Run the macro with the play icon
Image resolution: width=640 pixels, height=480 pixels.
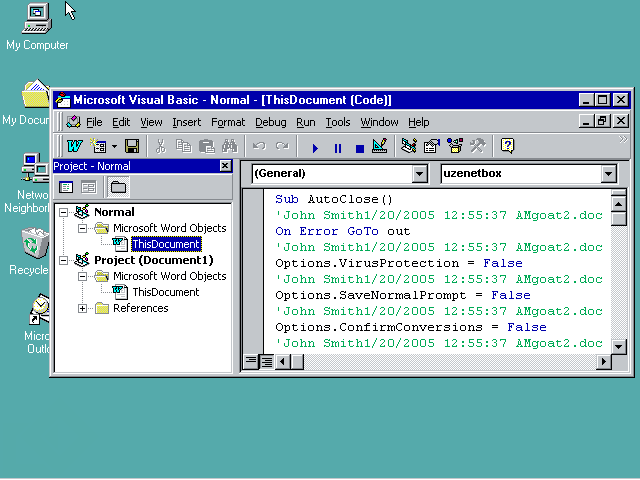(315, 148)
